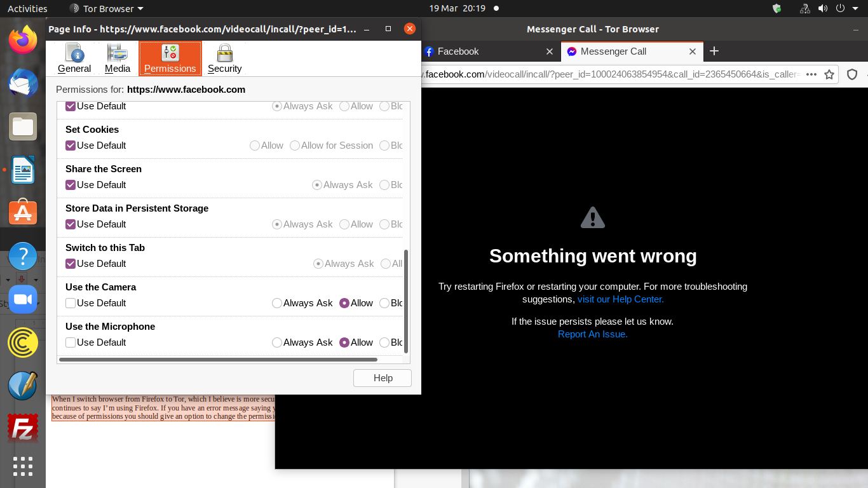The height and width of the screenshot is (488, 868).
Task: Select Always Ask for Use the Camera
Action: coord(277,303)
